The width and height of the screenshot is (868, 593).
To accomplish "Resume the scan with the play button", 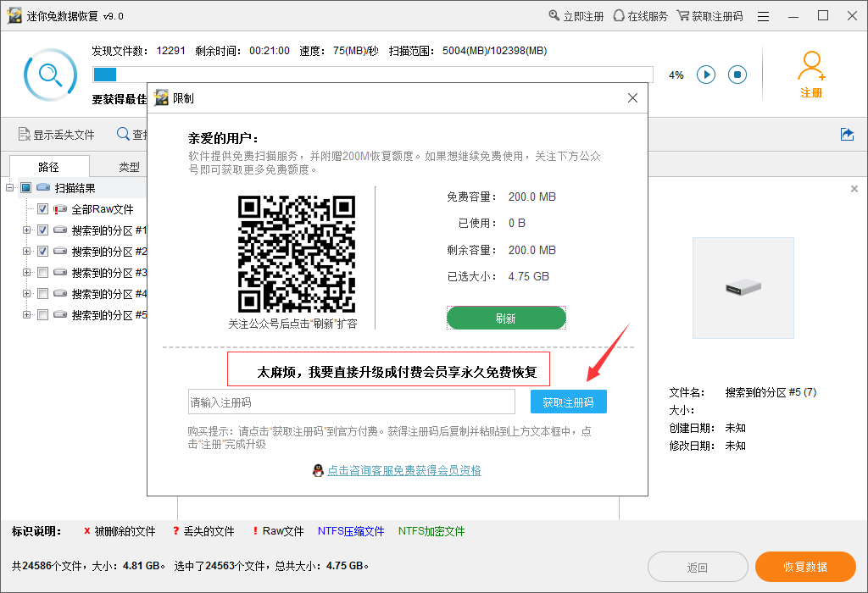I will tap(706, 75).
